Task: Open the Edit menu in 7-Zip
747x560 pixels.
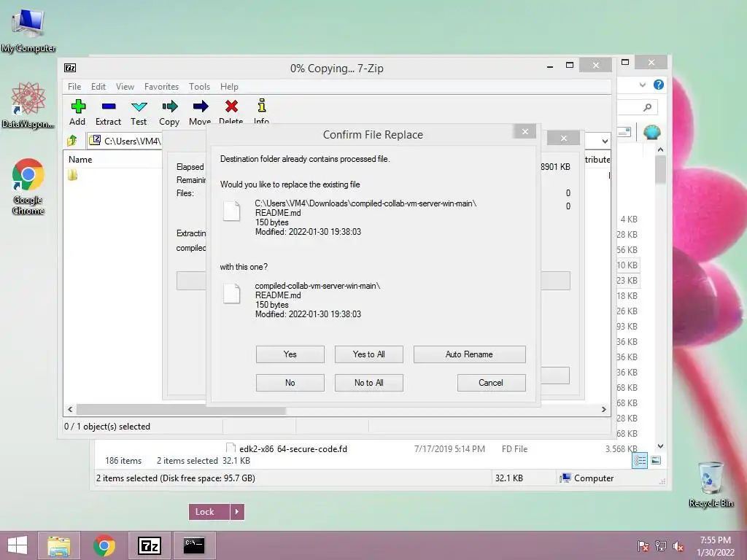Action: click(98, 87)
